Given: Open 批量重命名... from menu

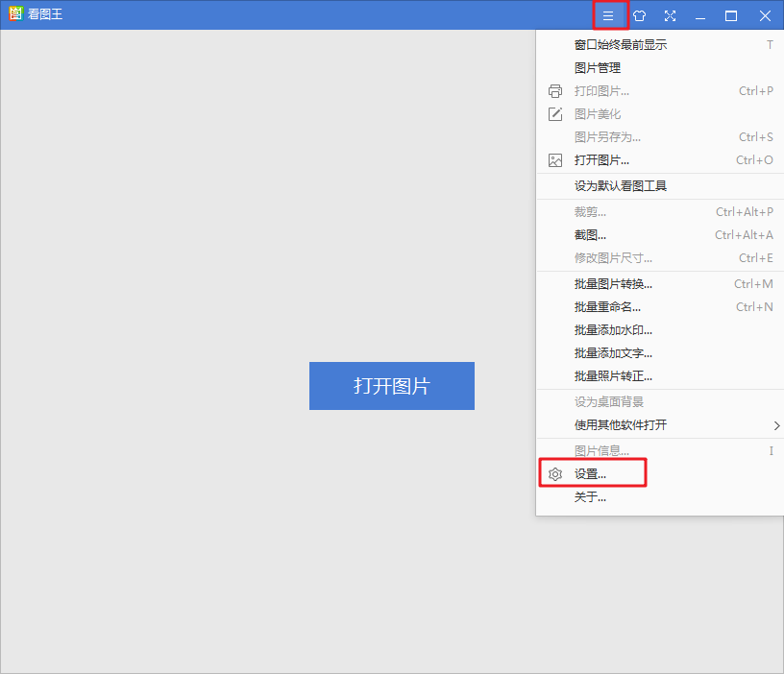Looking at the screenshot, I should coord(660,307).
